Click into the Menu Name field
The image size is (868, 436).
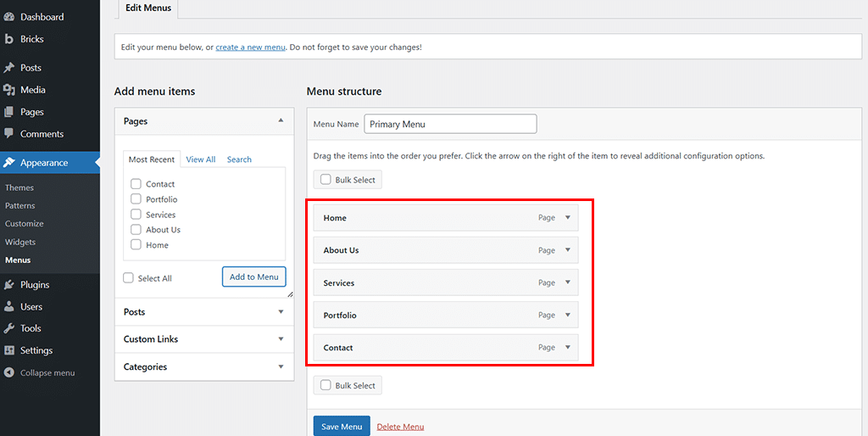tap(450, 124)
